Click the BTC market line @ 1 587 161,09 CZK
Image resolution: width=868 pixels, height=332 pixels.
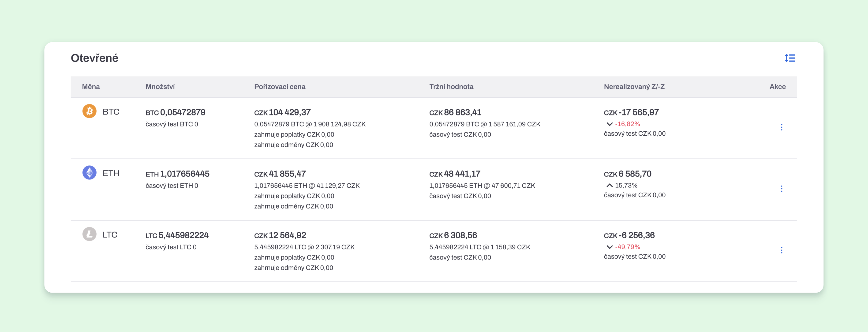[485, 124]
